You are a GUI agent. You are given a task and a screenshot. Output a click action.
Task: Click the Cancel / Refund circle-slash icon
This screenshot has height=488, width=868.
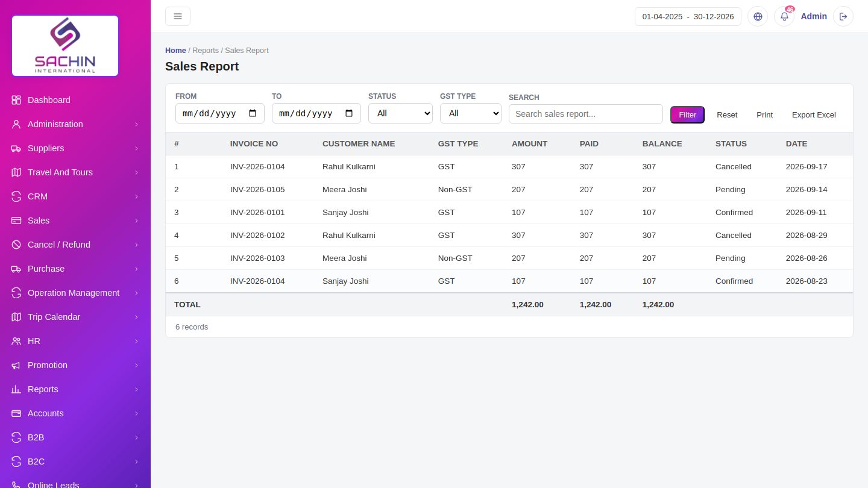tap(16, 245)
